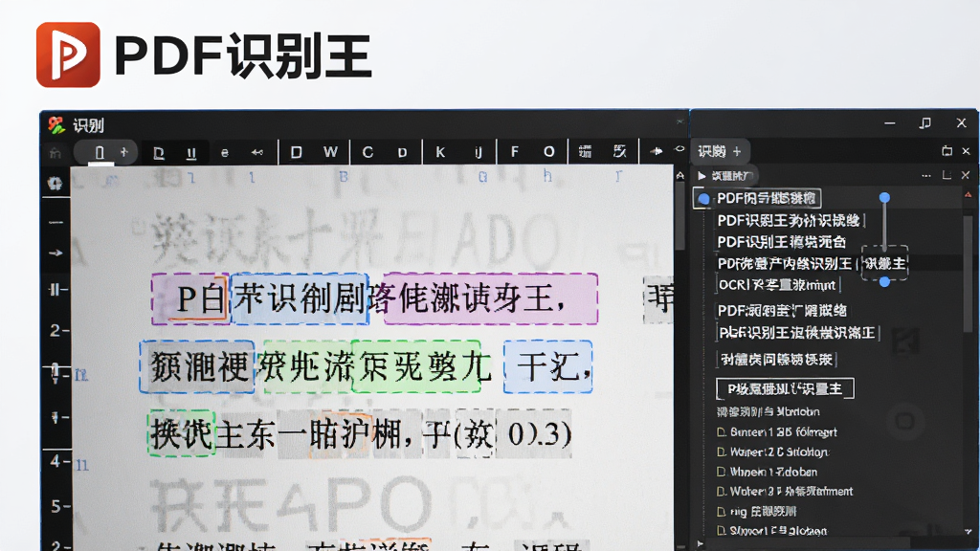Viewport: 980px width, 551px height.
Task: Select the green dashed box at the third line's start
Action: click(182, 433)
